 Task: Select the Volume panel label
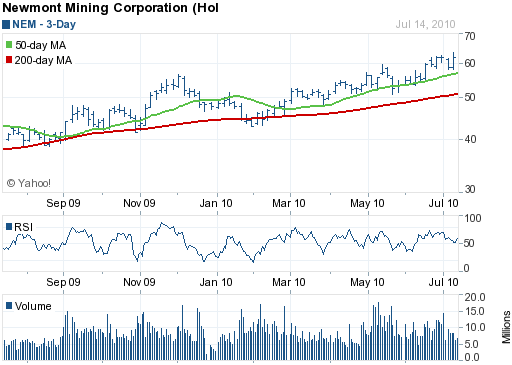point(33,306)
